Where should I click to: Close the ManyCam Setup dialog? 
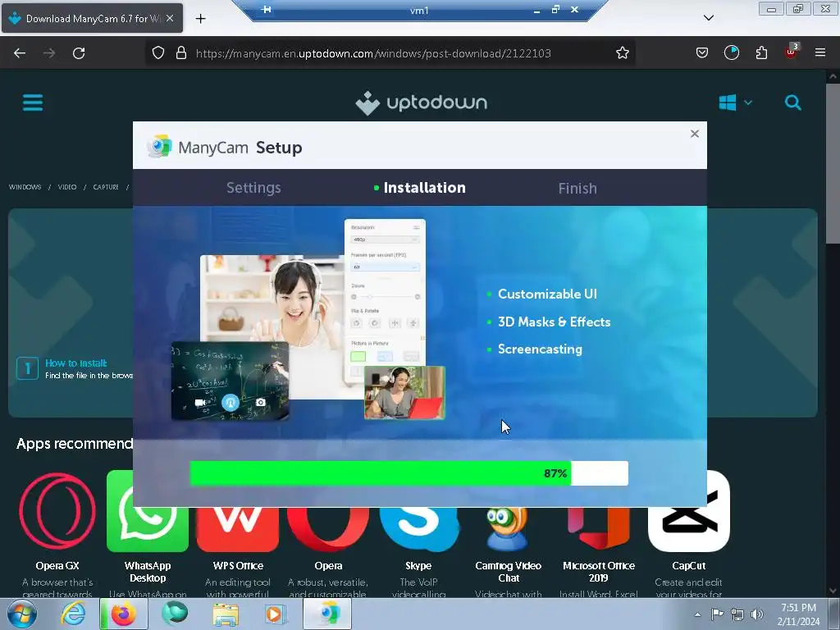click(x=694, y=134)
